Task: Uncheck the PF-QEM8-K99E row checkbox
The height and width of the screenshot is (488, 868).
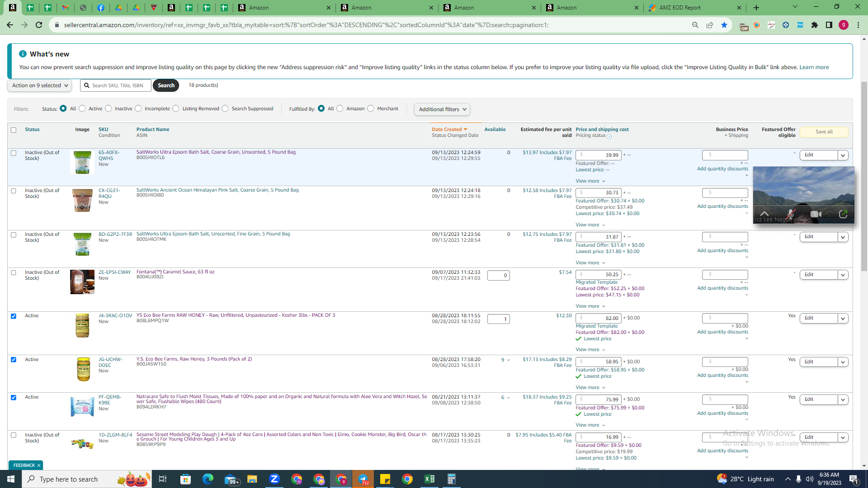Action: click(14, 398)
